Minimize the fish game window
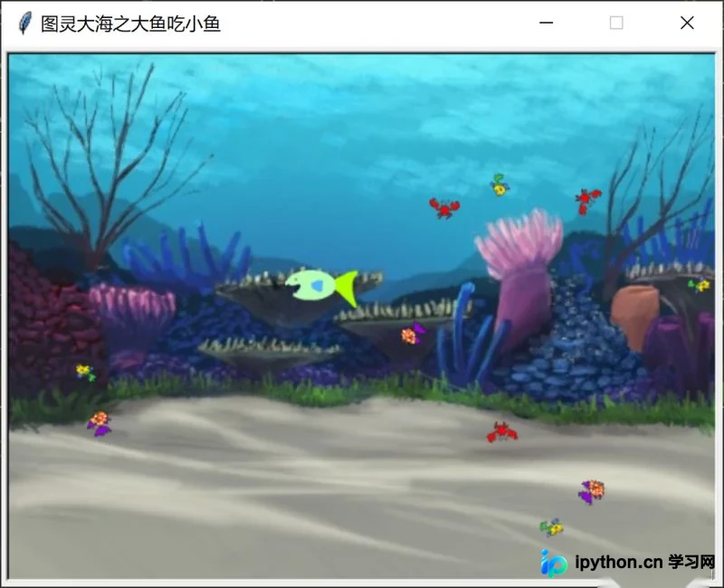Image resolution: width=724 pixels, height=588 pixels. tap(547, 22)
